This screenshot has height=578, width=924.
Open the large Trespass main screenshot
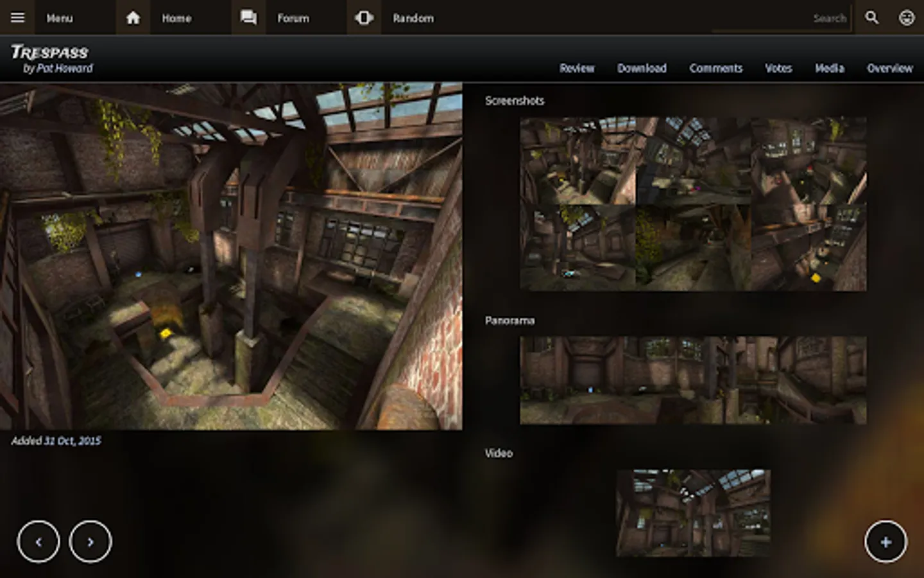point(231,256)
